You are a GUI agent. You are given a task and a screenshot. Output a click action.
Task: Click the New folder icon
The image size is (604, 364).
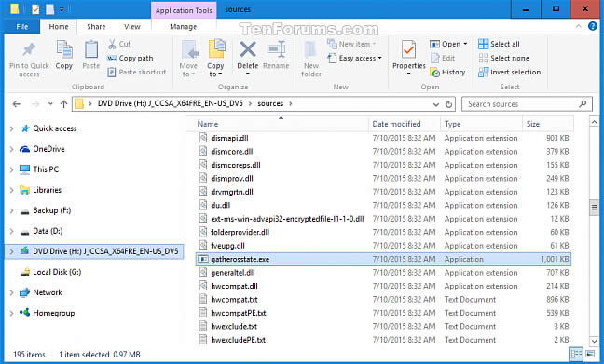pos(310,50)
